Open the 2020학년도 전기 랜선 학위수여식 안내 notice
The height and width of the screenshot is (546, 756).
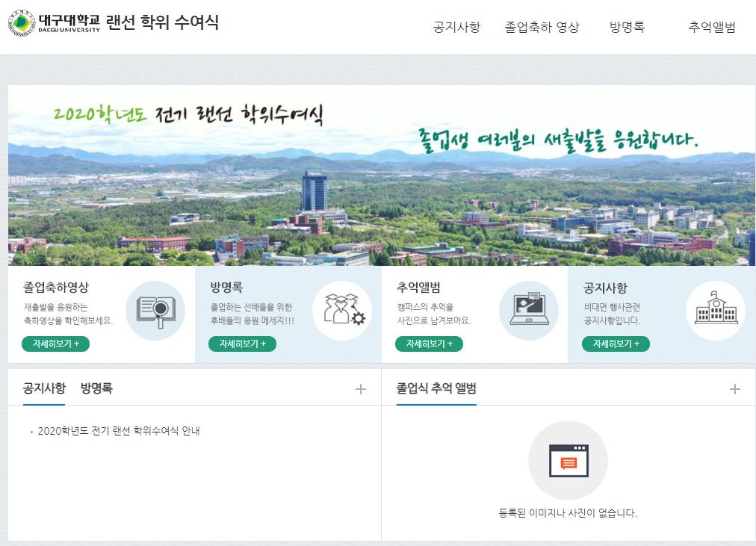[x=119, y=431]
